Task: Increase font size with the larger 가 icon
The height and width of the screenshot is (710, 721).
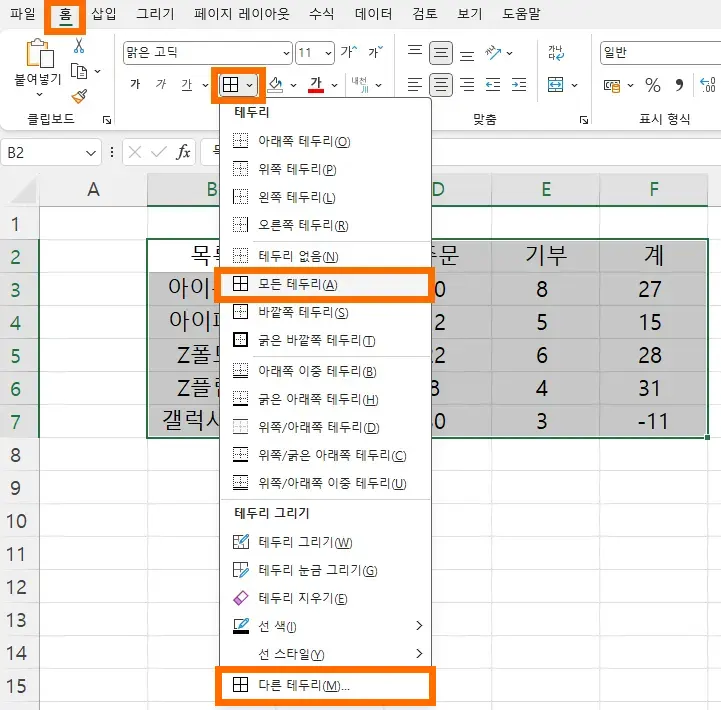Action: 349,52
